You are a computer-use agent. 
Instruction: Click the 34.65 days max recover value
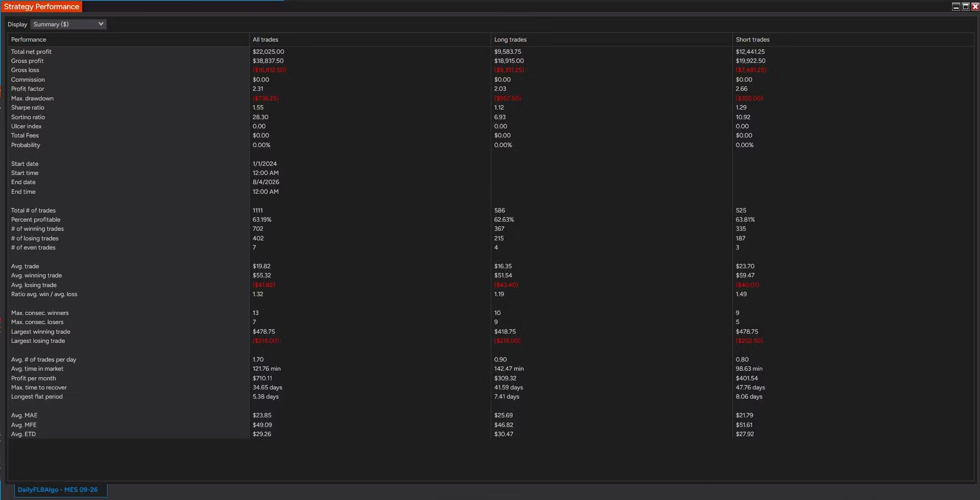click(x=267, y=387)
